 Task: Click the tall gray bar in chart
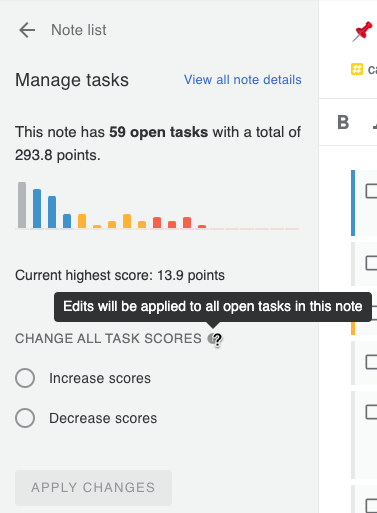click(22, 205)
